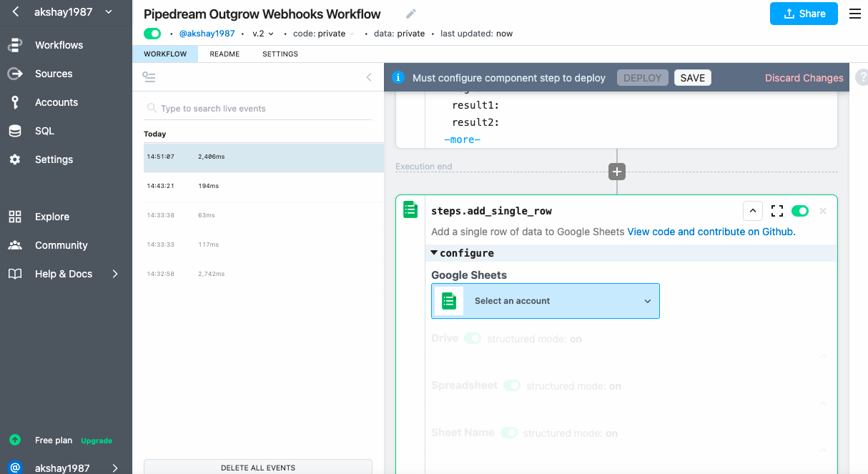Open the akshay1987 workspace dropdown
Image resolution: width=868 pixels, height=474 pixels.
pyautogui.click(x=74, y=11)
